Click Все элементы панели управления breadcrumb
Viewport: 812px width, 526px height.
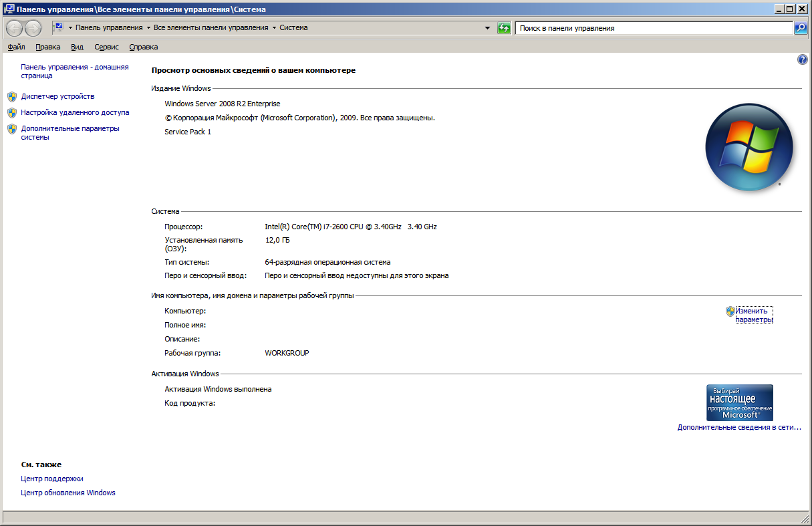(211, 28)
